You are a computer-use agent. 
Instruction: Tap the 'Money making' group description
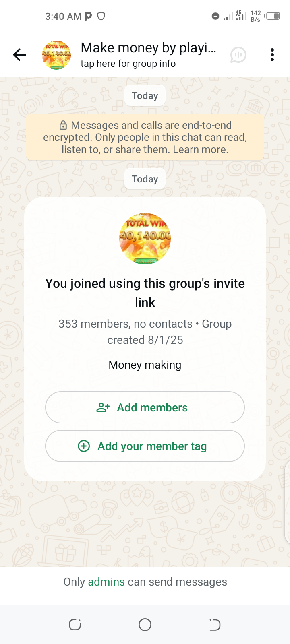click(x=145, y=365)
